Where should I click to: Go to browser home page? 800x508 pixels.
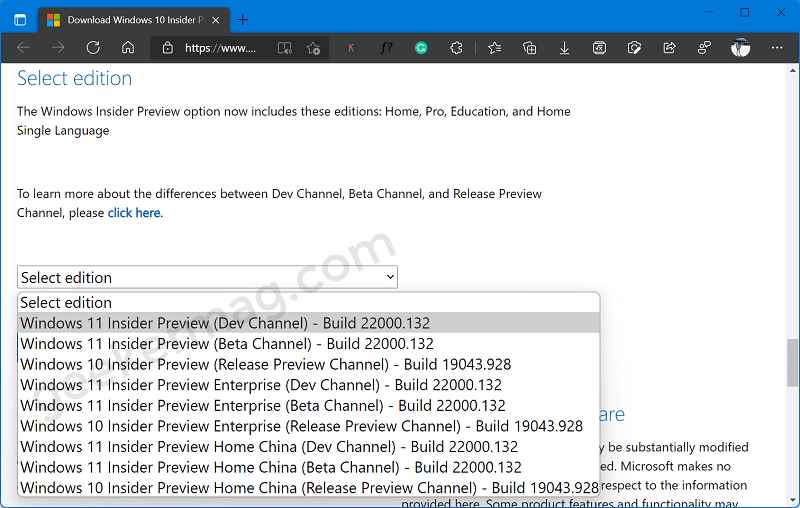128,48
